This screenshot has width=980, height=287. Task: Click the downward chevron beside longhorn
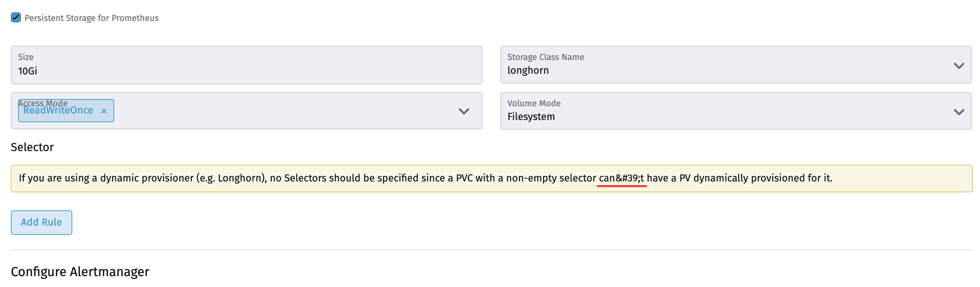click(x=958, y=65)
